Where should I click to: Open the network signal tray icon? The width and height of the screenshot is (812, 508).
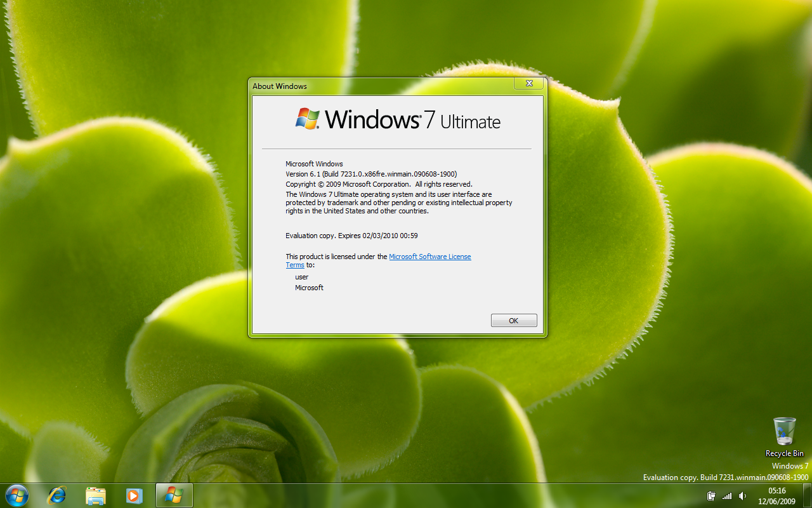[x=727, y=496]
